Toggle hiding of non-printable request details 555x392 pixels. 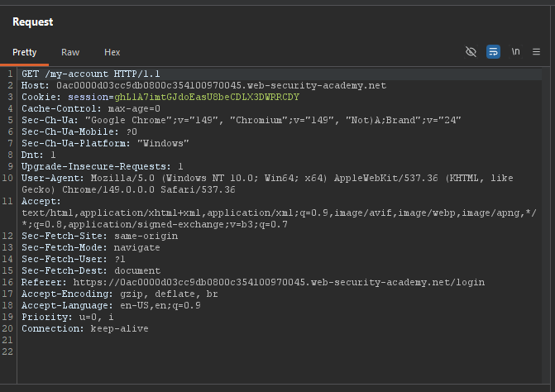point(471,52)
